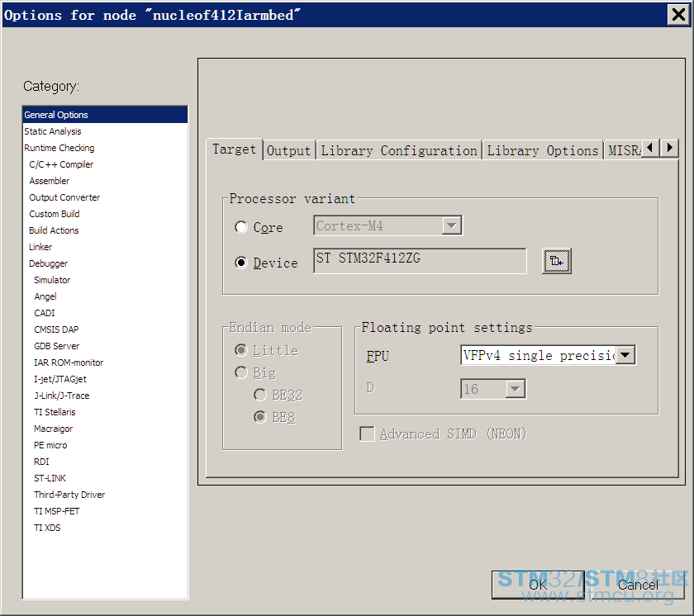Switch to the Target tab
694x616 pixels.
(234, 149)
